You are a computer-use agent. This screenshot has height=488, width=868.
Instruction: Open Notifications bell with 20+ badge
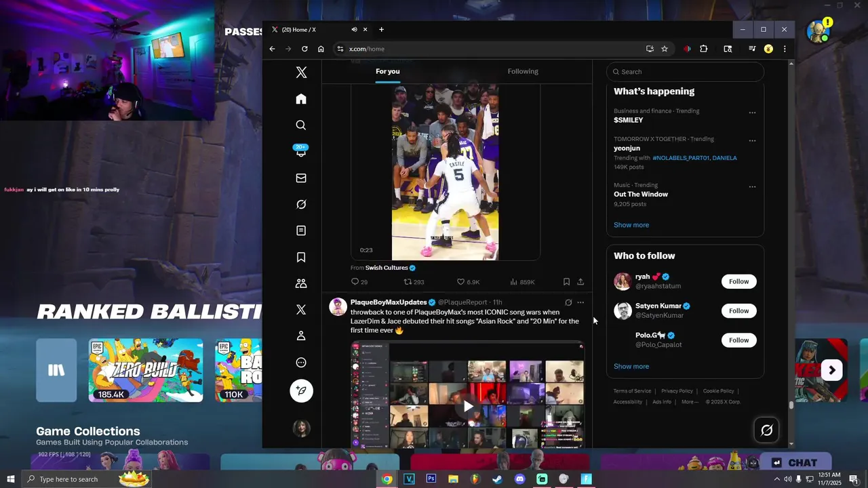point(301,151)
